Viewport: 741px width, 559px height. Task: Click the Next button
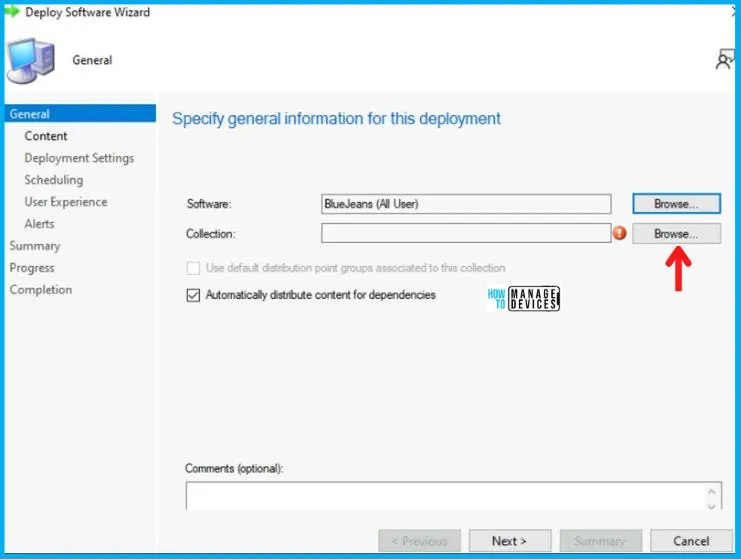point(510,541)
